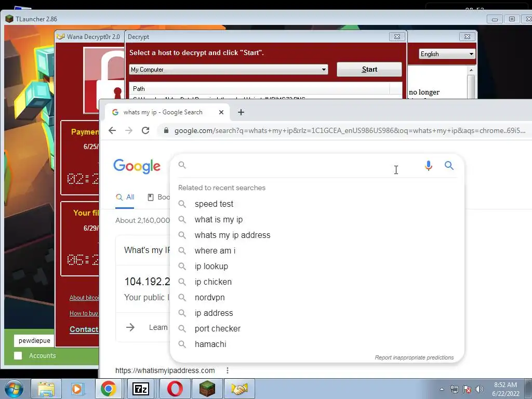Close the 'whats my ip' tab
The height and width of the screenshot is (399, 532).
pos(221,112)
